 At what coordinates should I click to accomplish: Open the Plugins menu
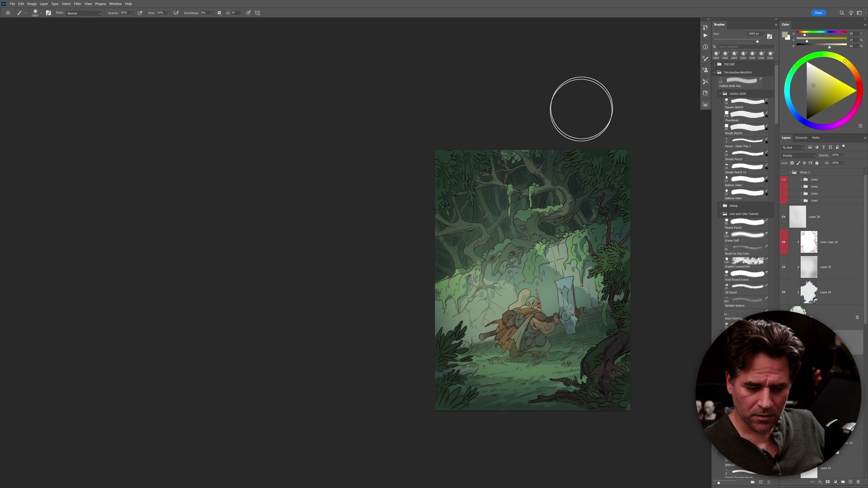[100, 4]
